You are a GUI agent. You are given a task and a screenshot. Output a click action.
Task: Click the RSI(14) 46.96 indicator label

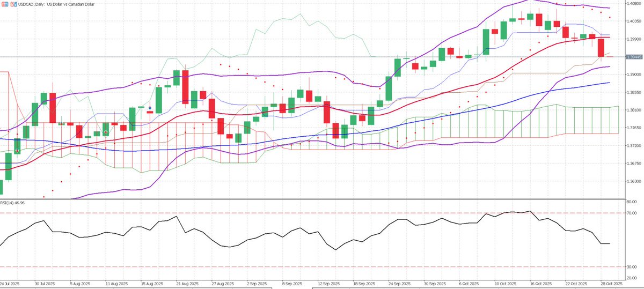click(12, 204)
